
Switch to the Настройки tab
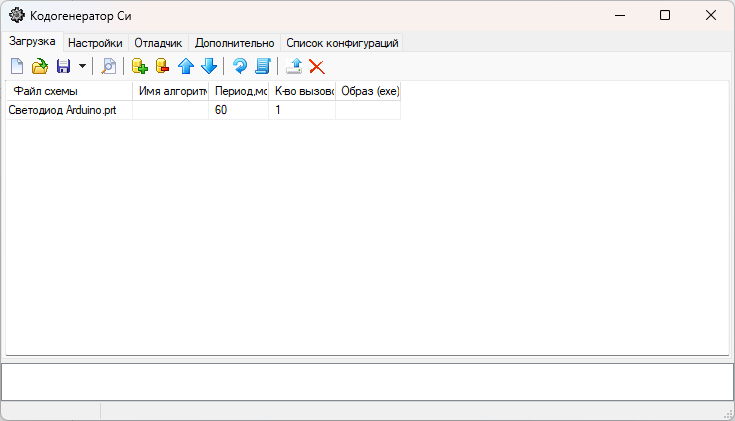(x=95, y=43)
